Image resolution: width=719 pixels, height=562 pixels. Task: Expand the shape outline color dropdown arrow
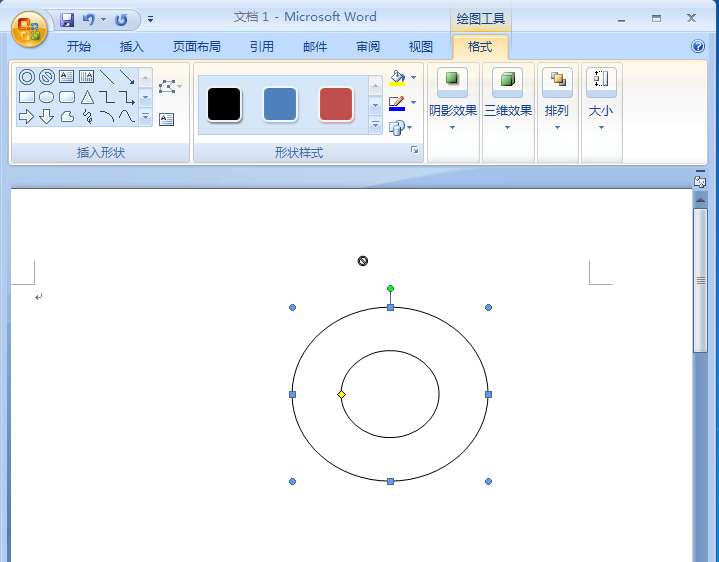tap(413, 103)
